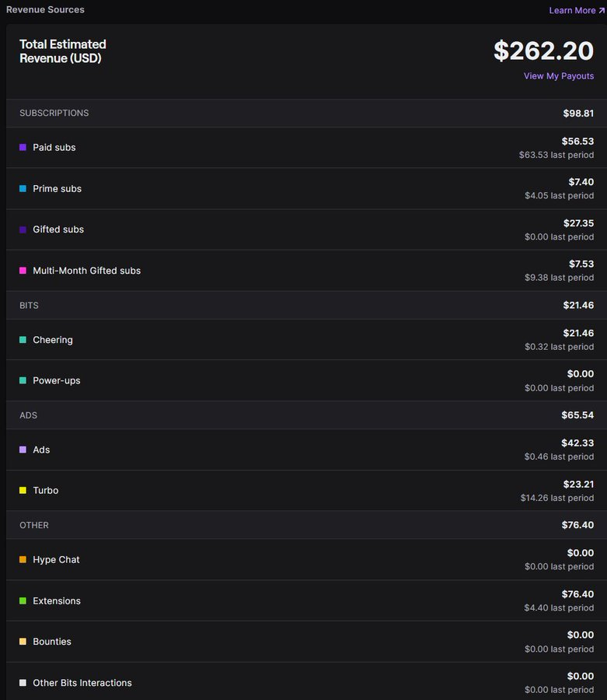Click the Total Estimated Revenue (USD) heading
This screenshot has height=700, width=607.
tap(63, 51)
